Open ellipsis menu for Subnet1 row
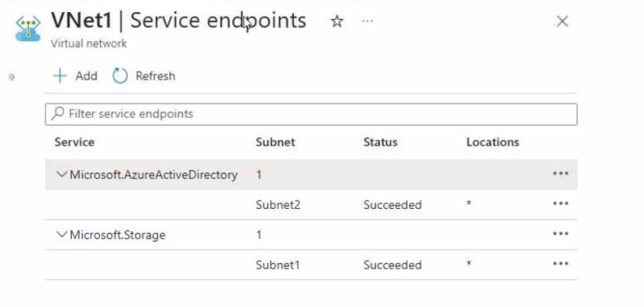 coord(561,264)
